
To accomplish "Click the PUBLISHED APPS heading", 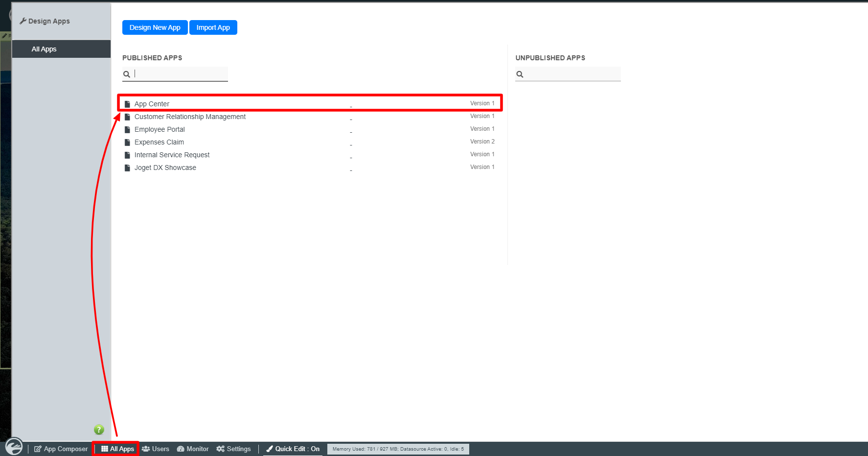I will tap(152, 58).
